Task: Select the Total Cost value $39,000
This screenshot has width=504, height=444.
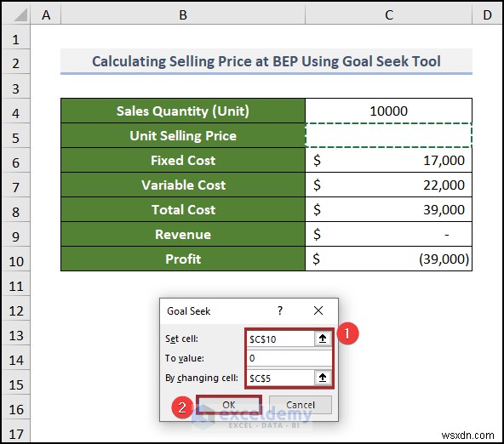Action: pyautogui.click(x=388, y=209)
